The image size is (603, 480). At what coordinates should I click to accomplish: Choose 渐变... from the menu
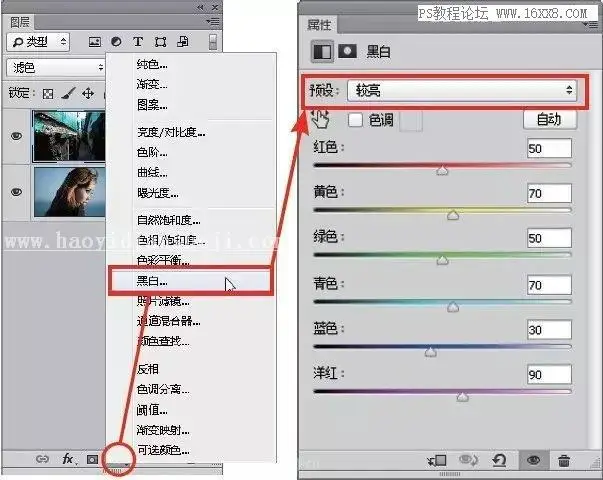(x=152, y=84)
